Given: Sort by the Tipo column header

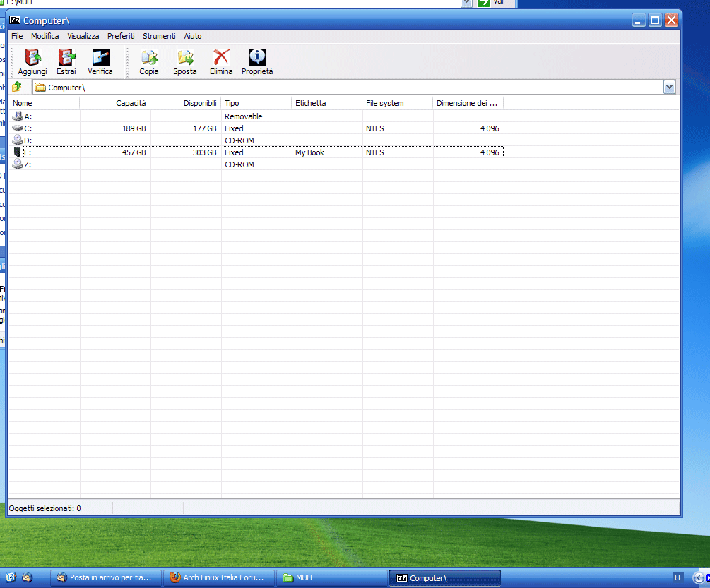Looking at the screenshot, I should coord(256,103).
